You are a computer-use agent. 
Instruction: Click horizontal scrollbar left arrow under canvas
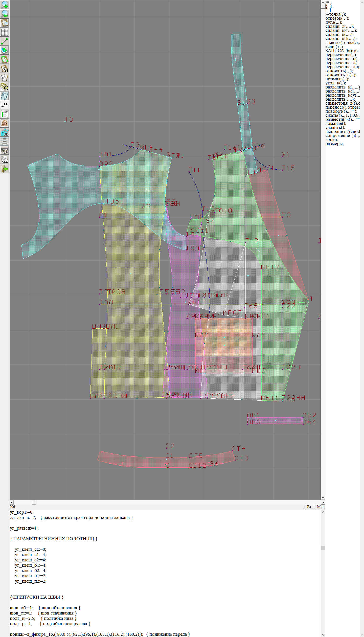[11, 502]
